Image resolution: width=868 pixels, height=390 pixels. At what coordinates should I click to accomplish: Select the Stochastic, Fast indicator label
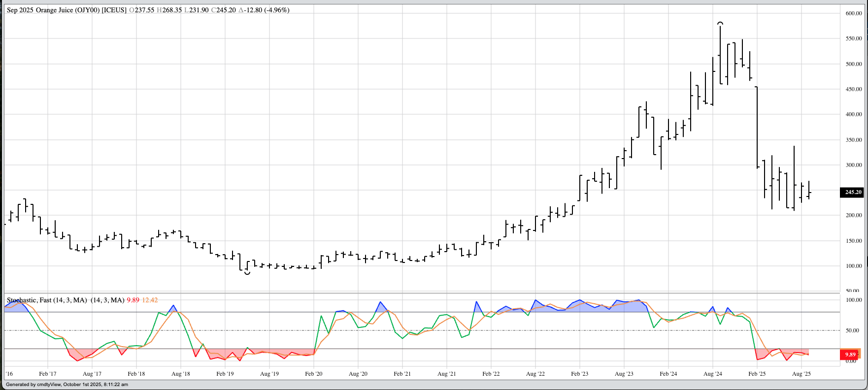pos(47,300)
